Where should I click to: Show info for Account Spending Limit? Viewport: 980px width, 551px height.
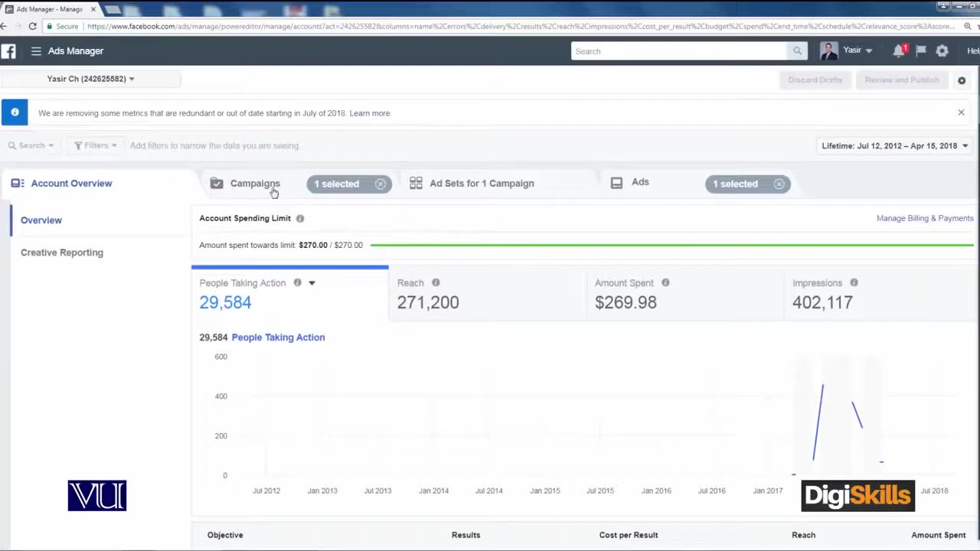click(300, 218)
